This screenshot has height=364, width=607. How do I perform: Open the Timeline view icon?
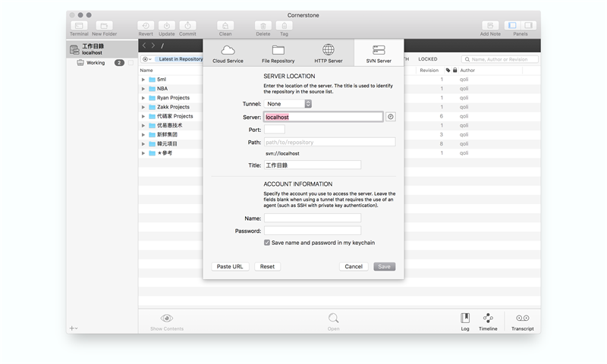point(488,318)
